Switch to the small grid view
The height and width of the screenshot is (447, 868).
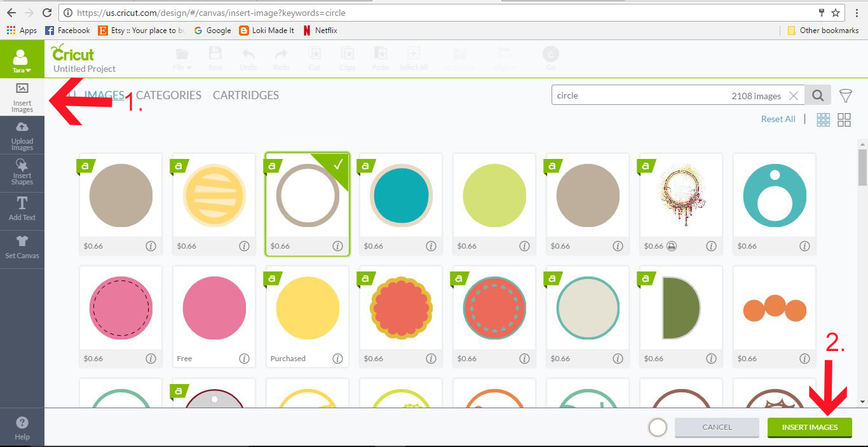click(824, 120)
